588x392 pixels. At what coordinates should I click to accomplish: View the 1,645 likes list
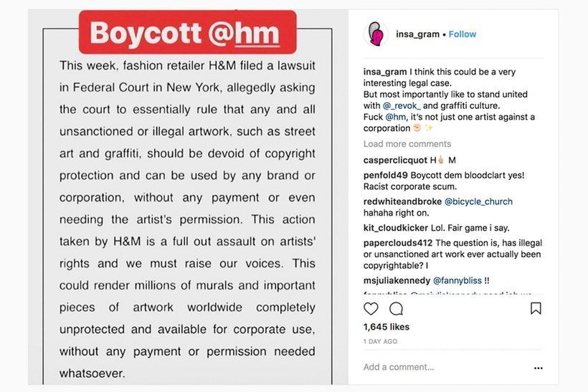[x=387, y=327]
